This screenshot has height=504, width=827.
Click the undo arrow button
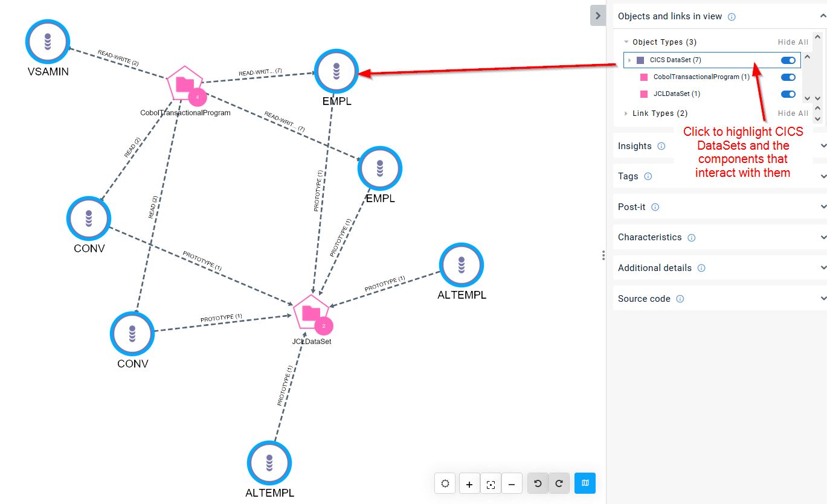[x=538, y=483]
